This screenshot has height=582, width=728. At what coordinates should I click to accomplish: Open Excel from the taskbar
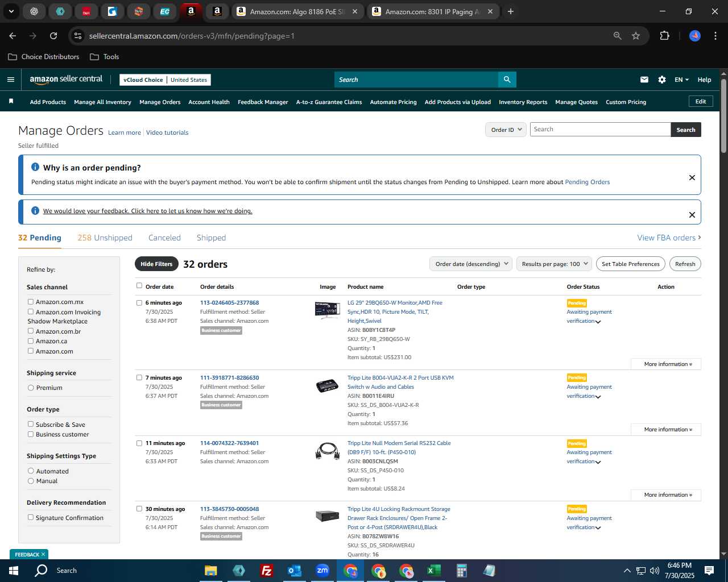[x=434, y=570]
